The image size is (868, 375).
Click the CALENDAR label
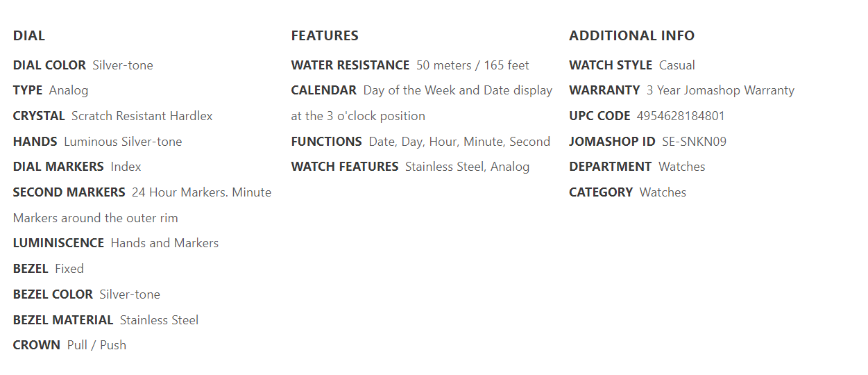324,90
